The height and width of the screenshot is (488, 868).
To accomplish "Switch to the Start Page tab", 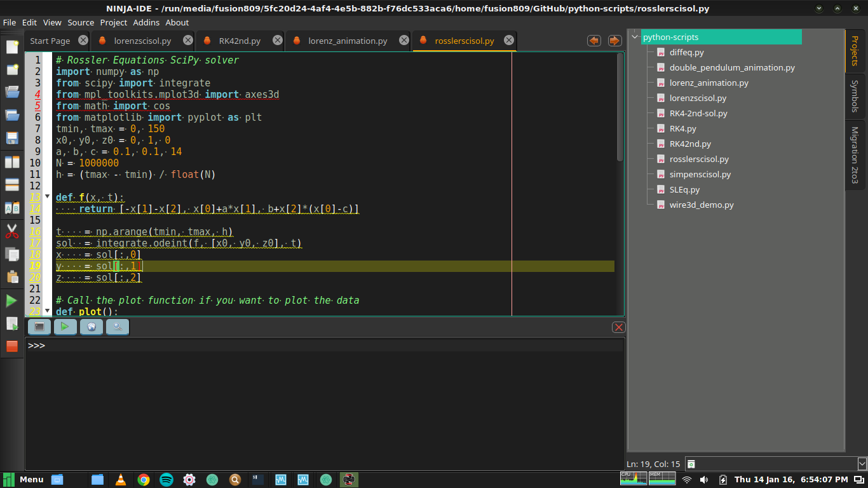I will point(50,41).
